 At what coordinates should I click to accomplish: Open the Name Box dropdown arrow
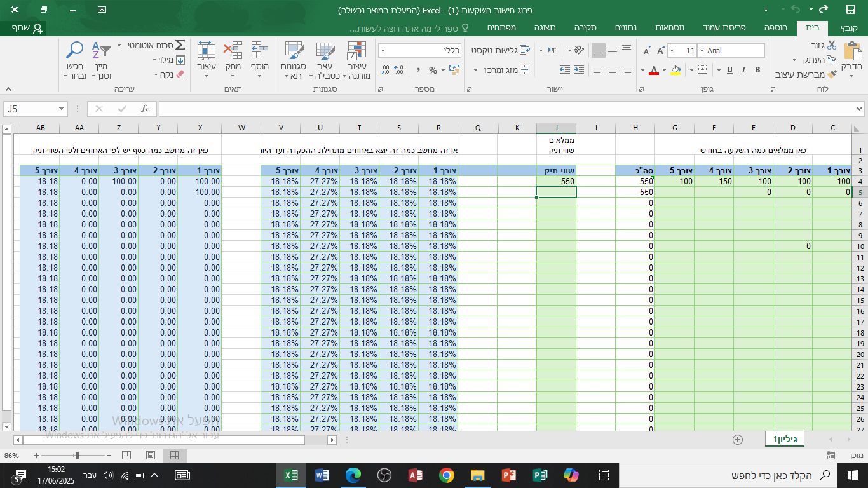pyautogui.click(x=61, y=109)
